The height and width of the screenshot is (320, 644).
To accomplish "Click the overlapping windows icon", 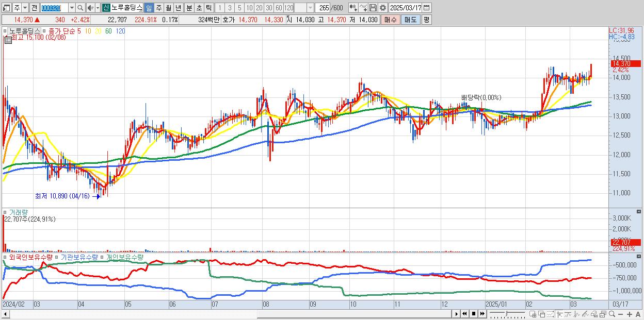I will pyautogui.click(x=541, y=314).
